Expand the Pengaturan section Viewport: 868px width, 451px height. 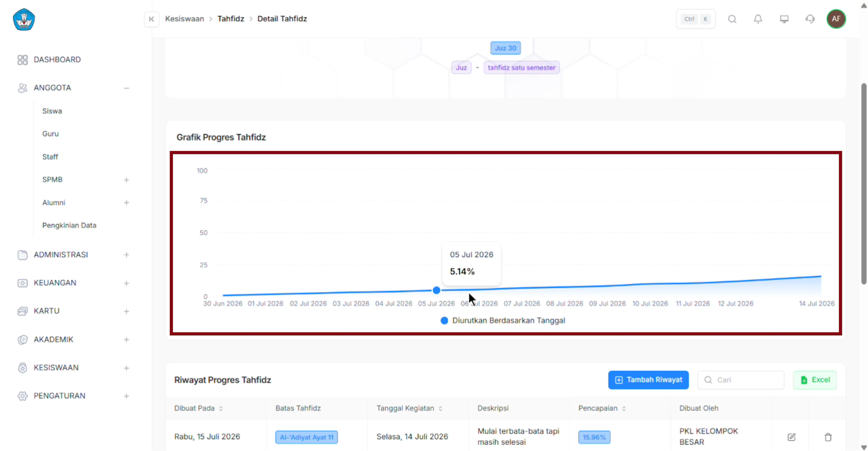126,396
